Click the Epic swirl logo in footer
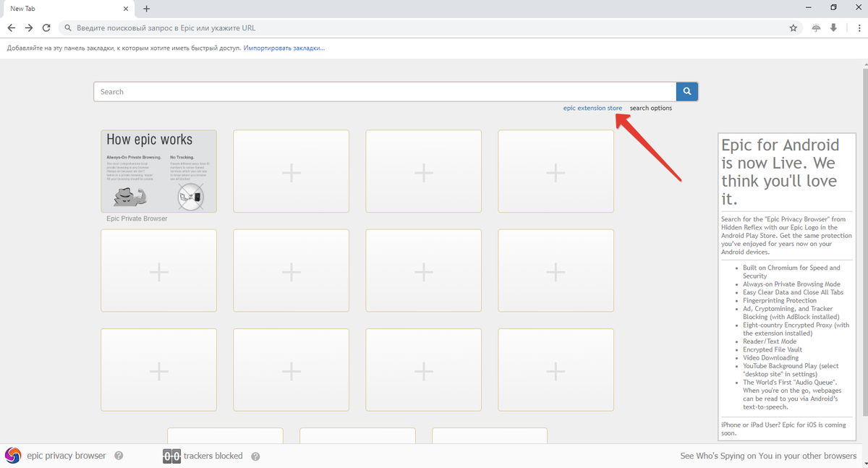 pos(13,456)
